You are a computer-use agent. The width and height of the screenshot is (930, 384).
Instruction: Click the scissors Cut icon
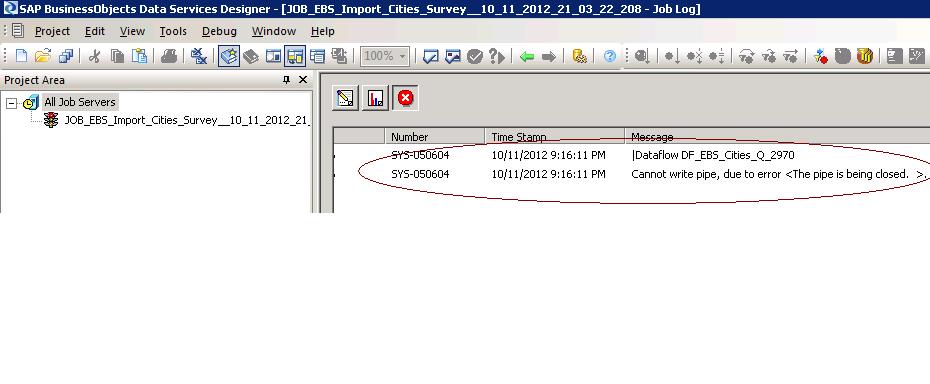point(94,56)
